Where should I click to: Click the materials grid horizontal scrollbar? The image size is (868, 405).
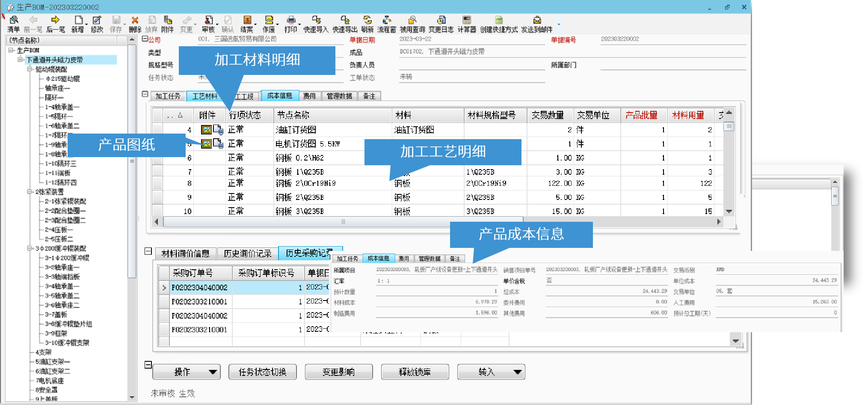(x=343, y=221)
